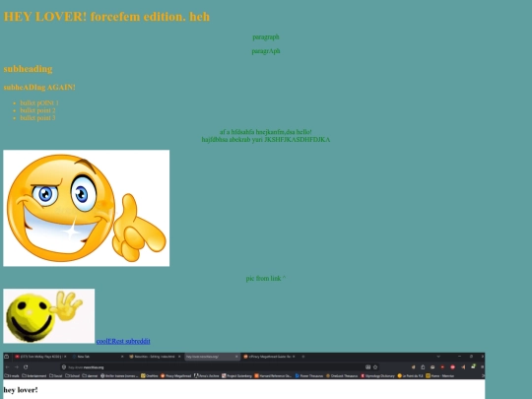The image size is (532, 399).
Task: Click the 'hey lover!' heading in embedded screenshot
Action: click(21, 390)
